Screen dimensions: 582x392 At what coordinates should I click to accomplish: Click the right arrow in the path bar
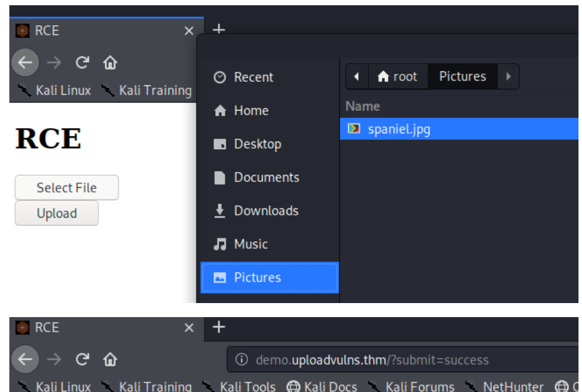pos(508,77)
